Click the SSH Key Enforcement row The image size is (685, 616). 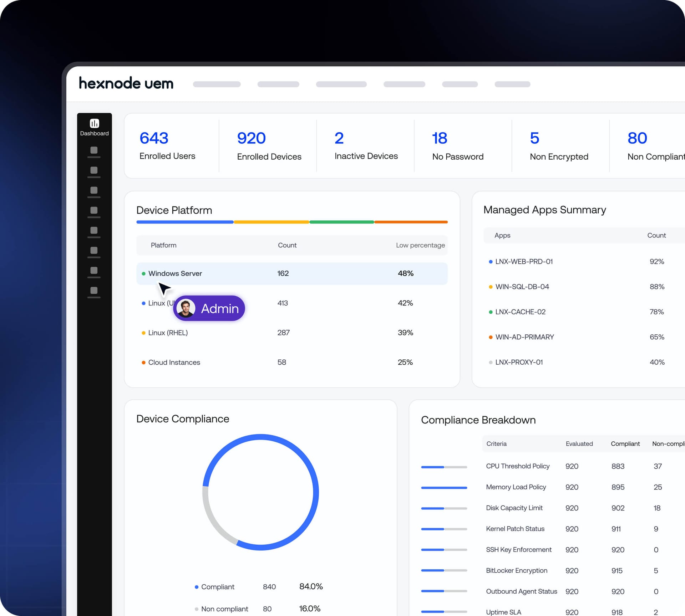point(553,550)
